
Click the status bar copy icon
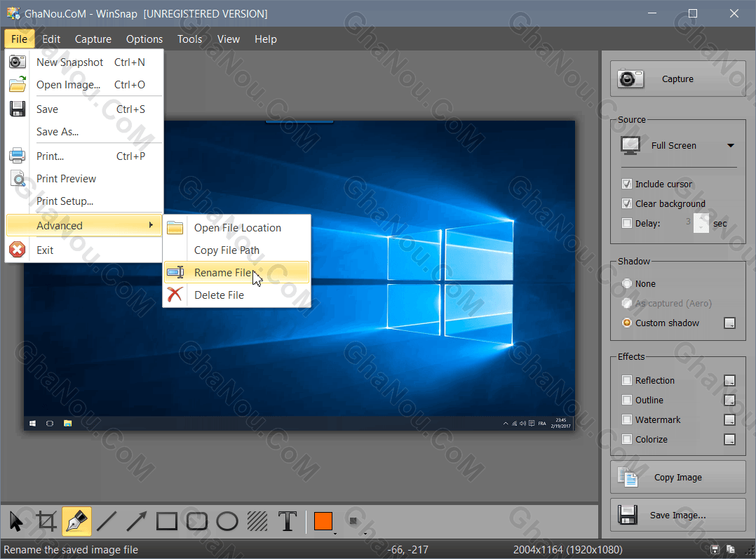click(731, 550)
